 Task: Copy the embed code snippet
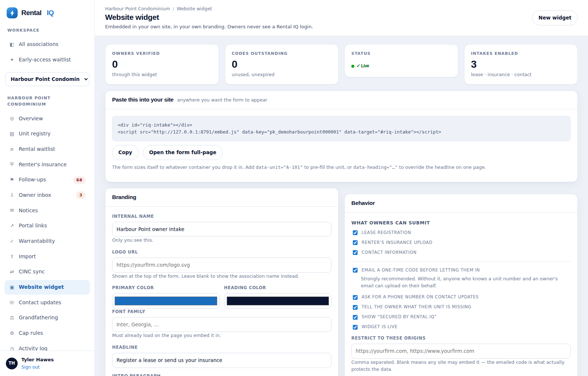(125, 152)
